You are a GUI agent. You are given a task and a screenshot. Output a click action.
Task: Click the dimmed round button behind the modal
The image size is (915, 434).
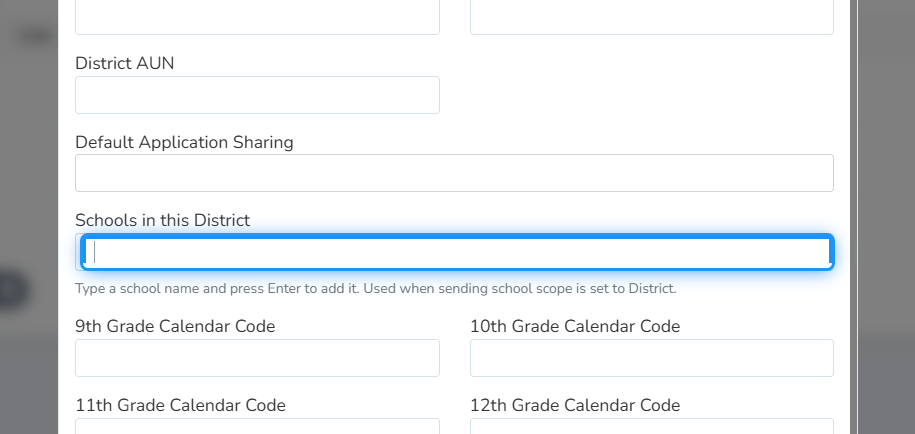pyautogui.click(x=12, y=289)
